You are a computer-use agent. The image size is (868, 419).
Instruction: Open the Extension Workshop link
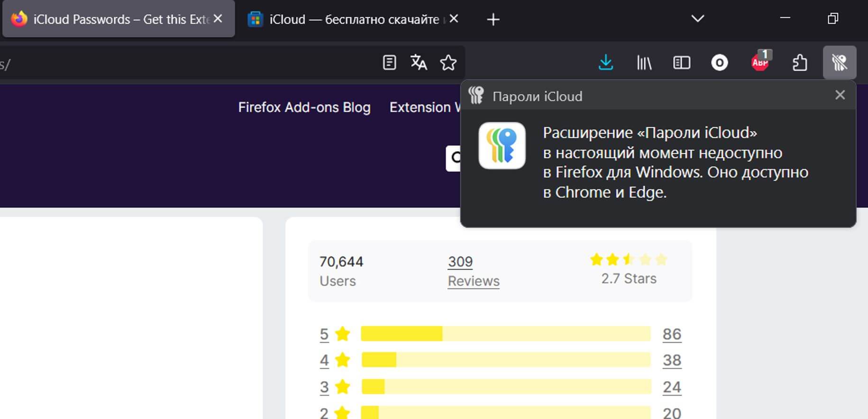pos(425,107)
